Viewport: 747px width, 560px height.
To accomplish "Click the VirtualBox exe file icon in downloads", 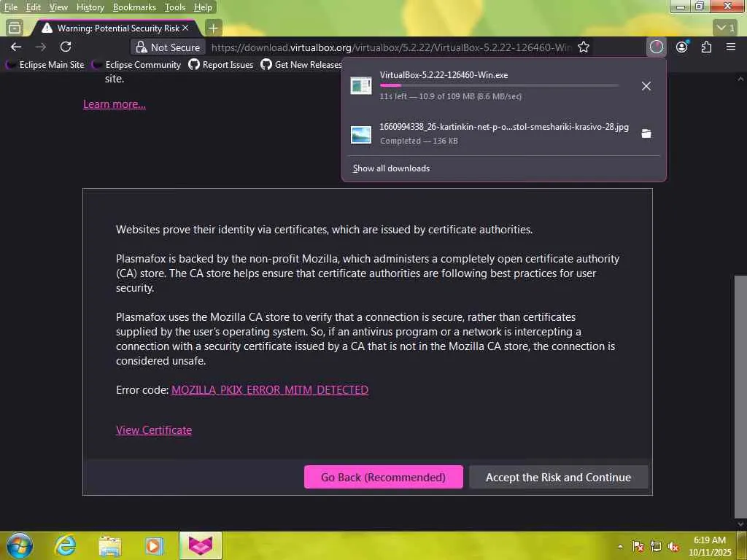I will pyautogui.click(x=360, y=86).
